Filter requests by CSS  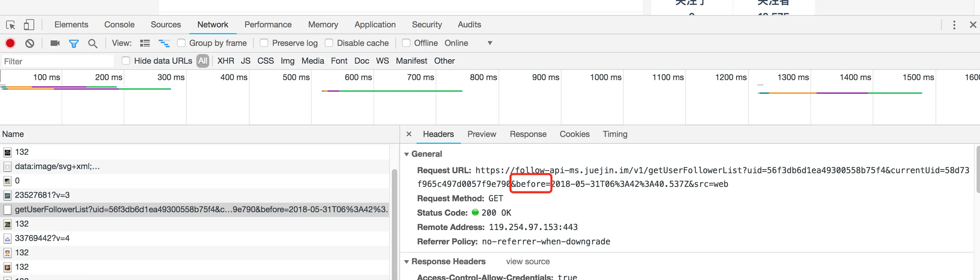[266, 61]
